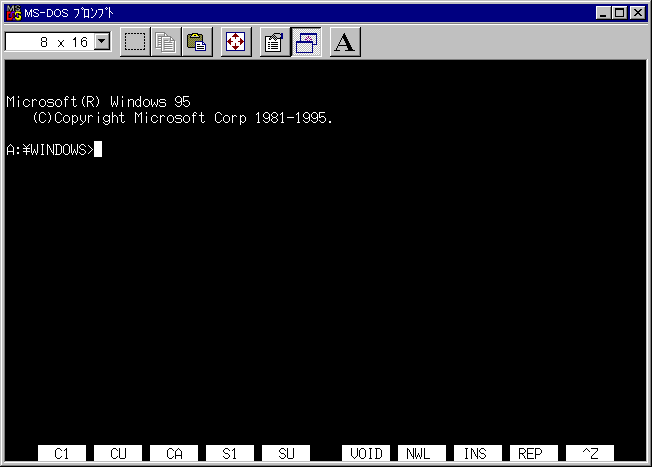Click the C1 function key label
652x467 pixels.
tap(62, 453)
